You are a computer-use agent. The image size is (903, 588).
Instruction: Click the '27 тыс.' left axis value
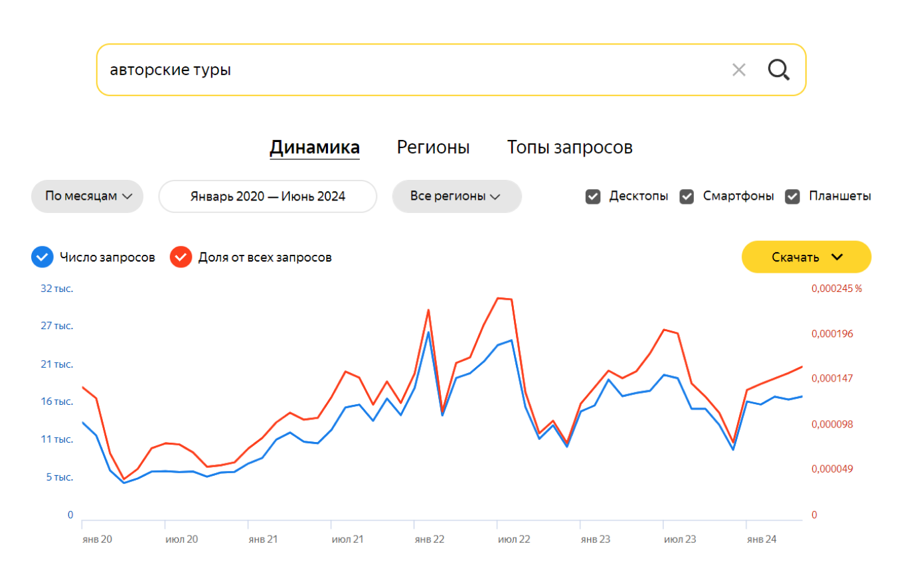click(56, 326)
